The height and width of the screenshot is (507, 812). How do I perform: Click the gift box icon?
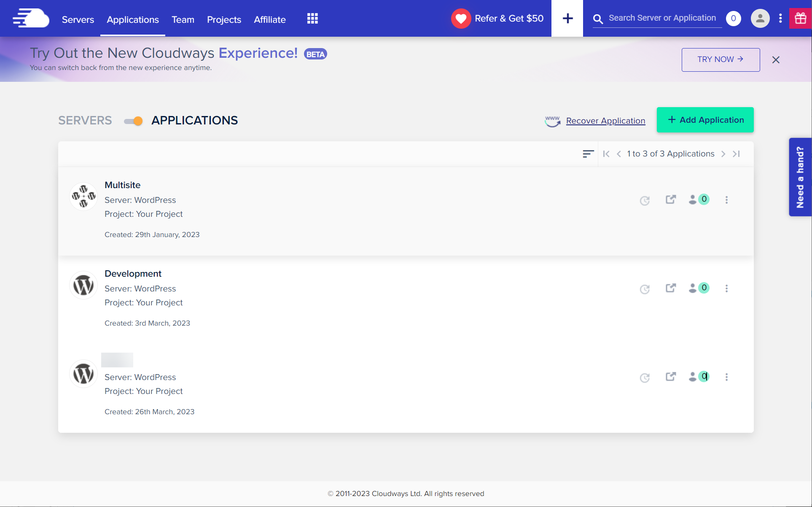click(x=800, y=19)
